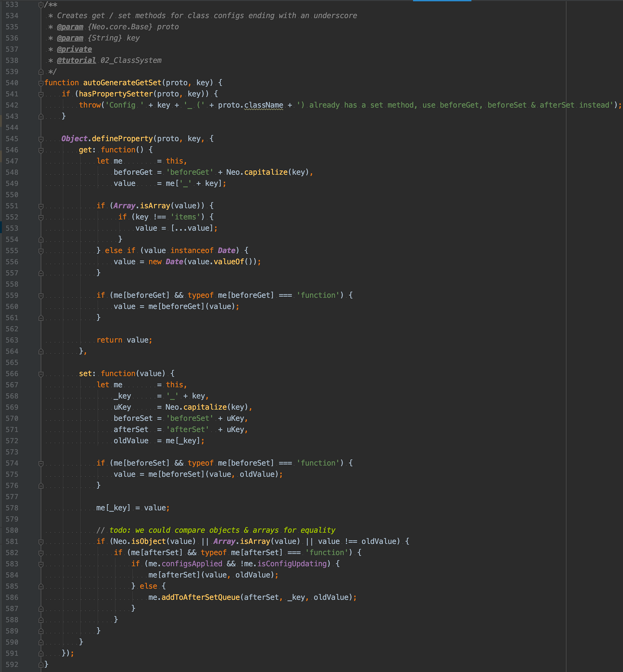Click the underlined className reference on line 542
The width and height of the screenshot is (623, 672).
point(264,105)
